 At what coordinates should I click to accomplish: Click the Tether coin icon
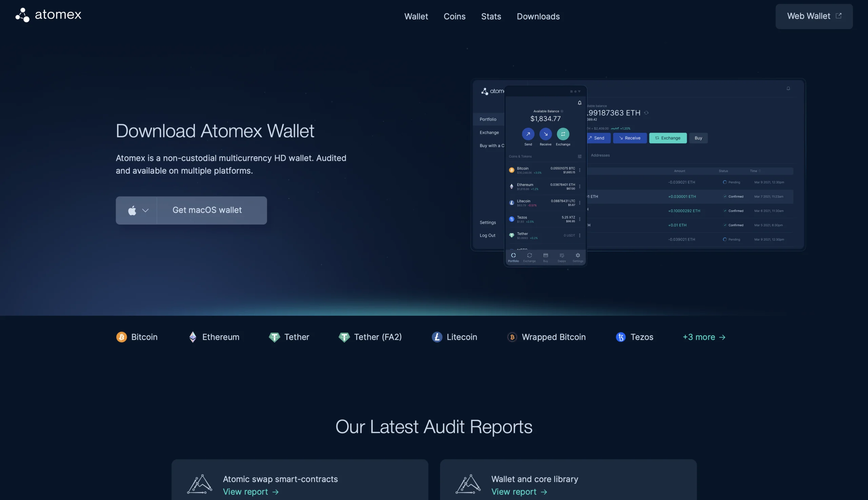point(274,337)
